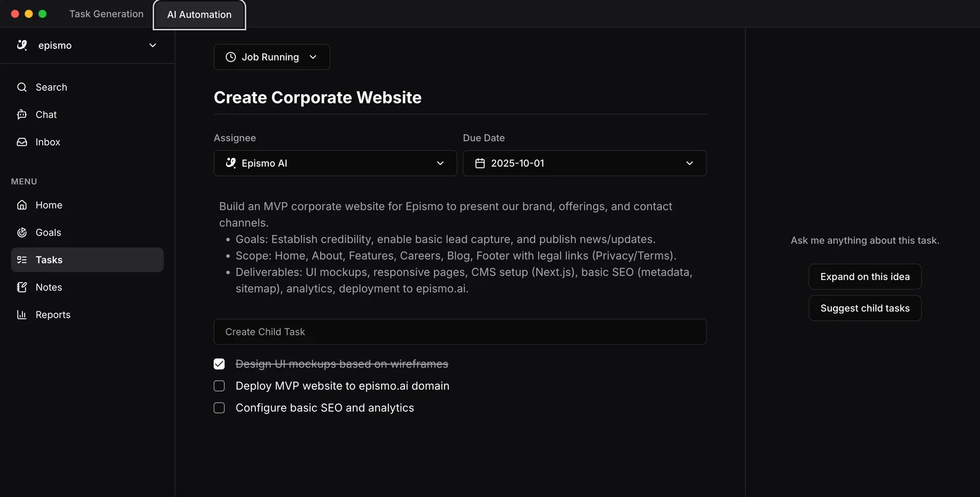Click the Inbox tray icon

pyautogui.click(x=22, y=142)
